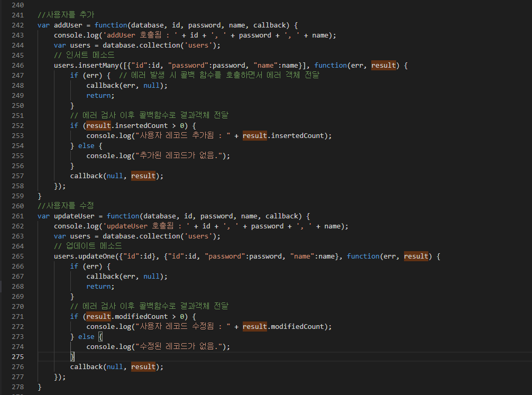Click highlighted "result" parameter on line 265
Image resolution: width=532 pixels, height=395 pixels.
point(416,256)
